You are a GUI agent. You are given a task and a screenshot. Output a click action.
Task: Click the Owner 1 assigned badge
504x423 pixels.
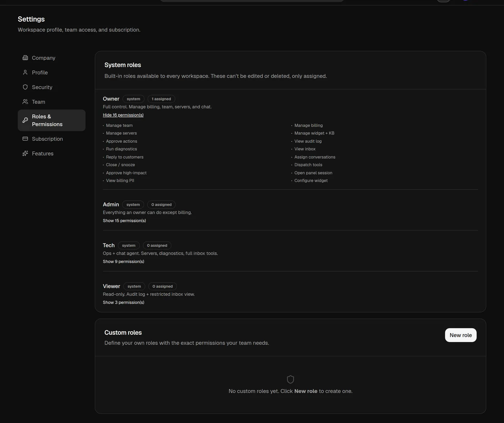click(161, 99)
